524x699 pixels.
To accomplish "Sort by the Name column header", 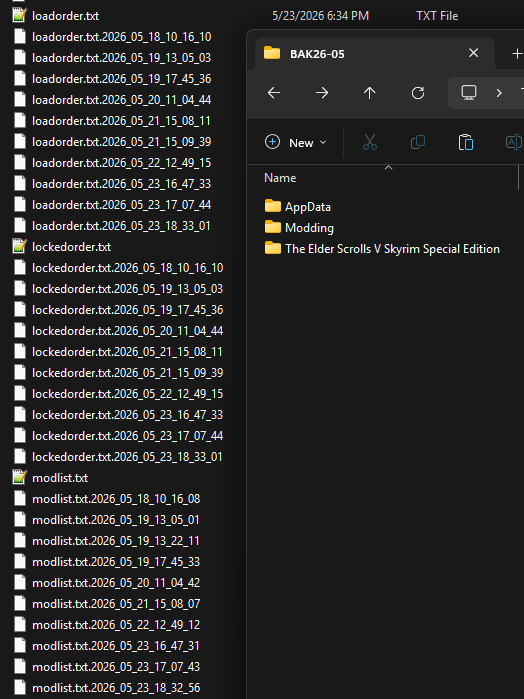I will (280, 178).
